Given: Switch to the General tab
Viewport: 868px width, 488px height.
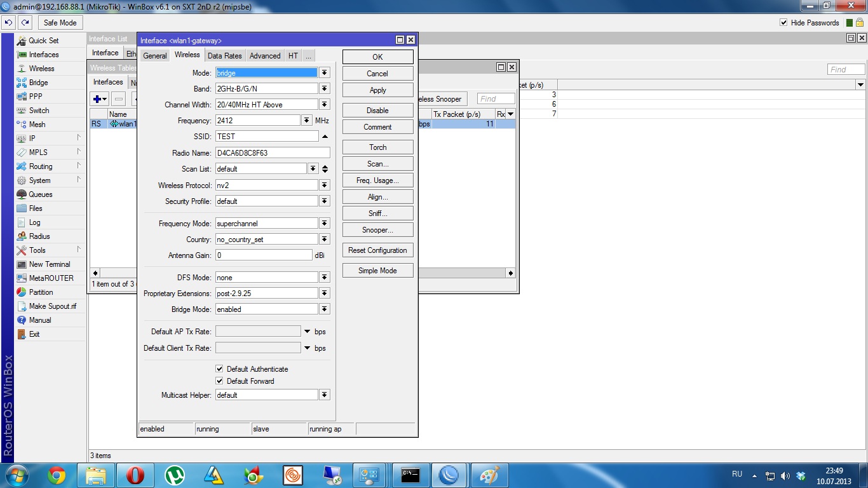Looking at the screenshot, I should (x=155, y=56).
